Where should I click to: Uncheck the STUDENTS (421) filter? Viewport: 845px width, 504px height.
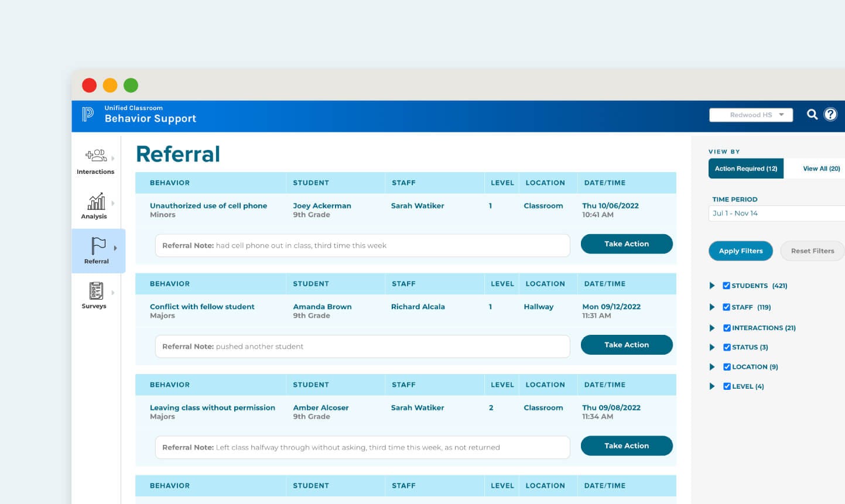pos(727,286)
